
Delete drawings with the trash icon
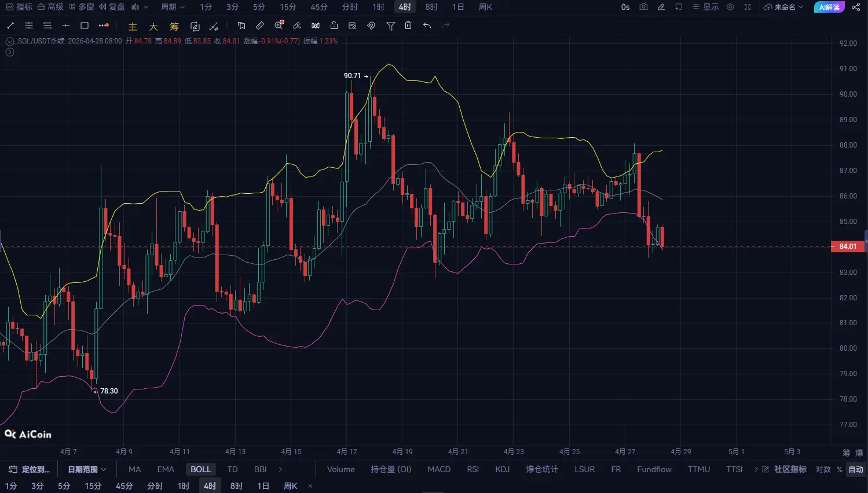(x=408, y=25)
